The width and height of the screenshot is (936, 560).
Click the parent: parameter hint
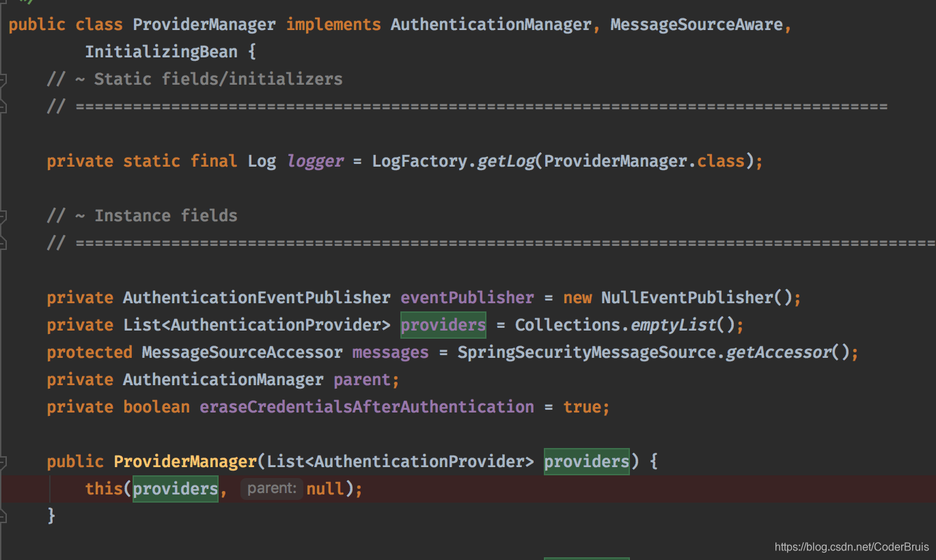click(272, 489)
